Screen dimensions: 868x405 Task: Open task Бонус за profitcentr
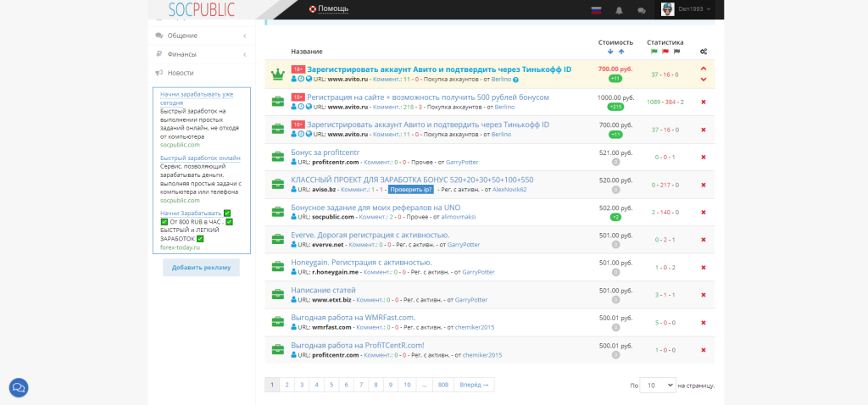coord(325,153)
